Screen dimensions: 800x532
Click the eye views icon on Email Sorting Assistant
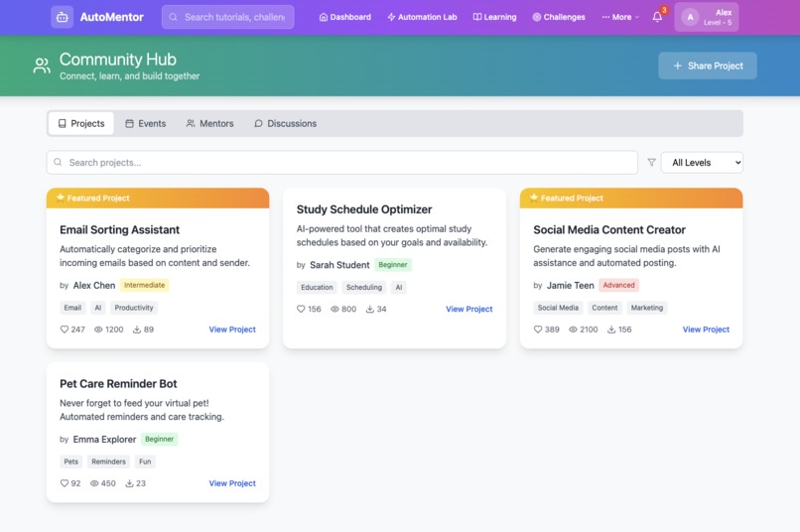click(98, 330)
